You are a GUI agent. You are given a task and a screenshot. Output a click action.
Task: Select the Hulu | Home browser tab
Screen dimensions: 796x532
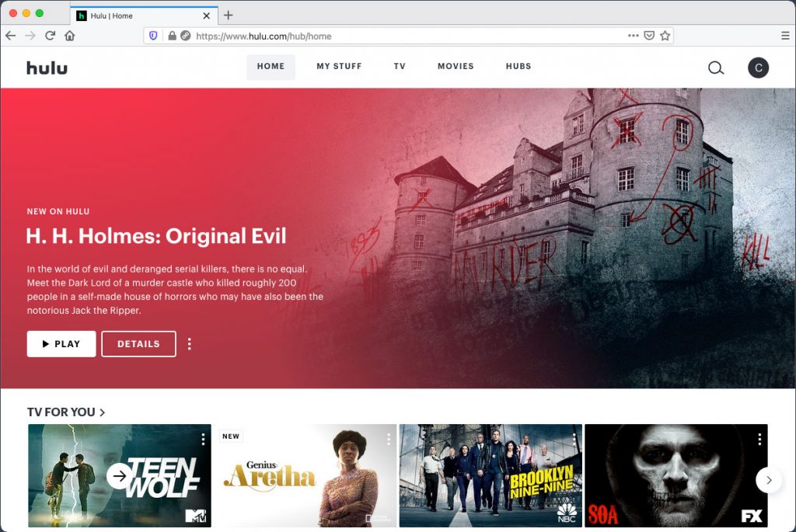click(x=143, y=16)
